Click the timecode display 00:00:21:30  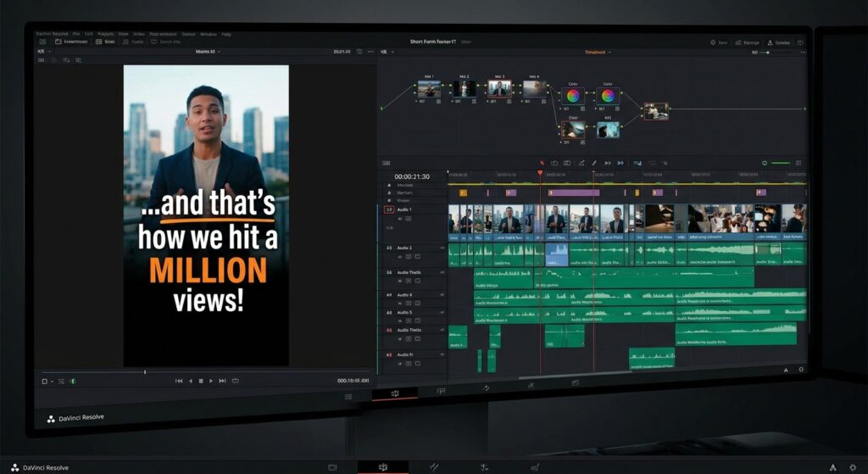click(412, 176)
